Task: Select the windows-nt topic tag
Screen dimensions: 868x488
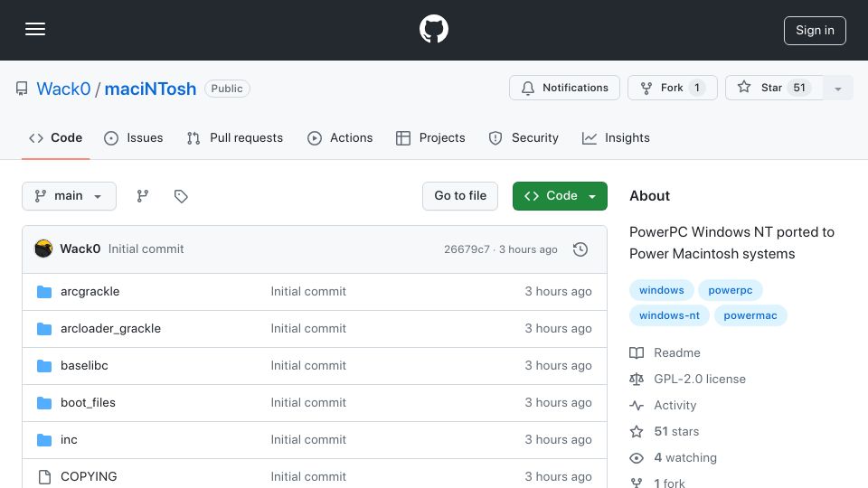Action: tap(669, 315)
